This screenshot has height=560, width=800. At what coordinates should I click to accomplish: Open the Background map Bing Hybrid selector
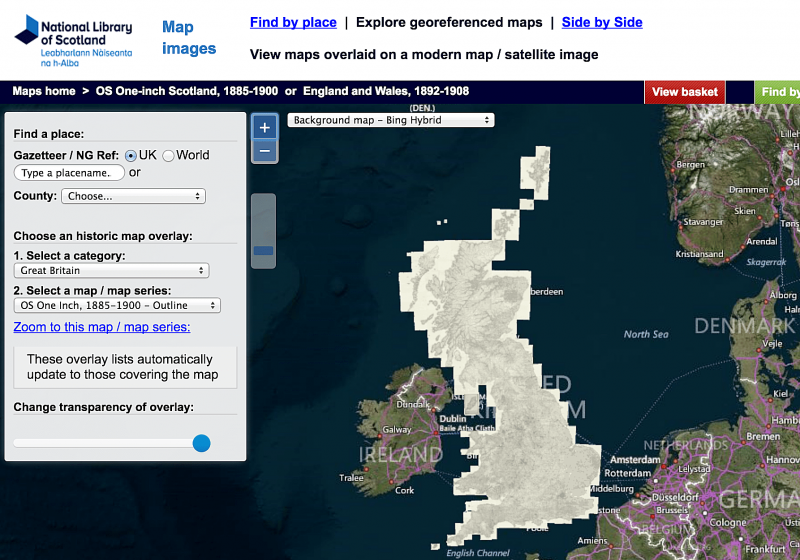(x=391, y=120)
